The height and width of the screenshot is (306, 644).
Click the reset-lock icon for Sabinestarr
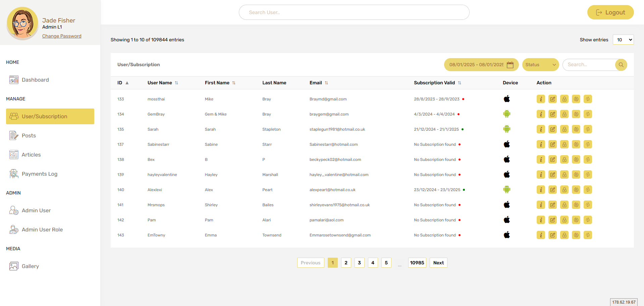click(x=576, y=144)
